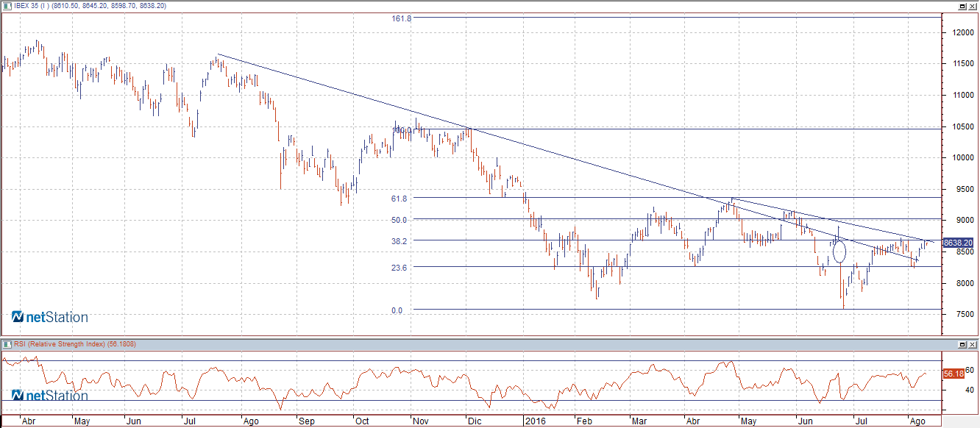Image resolution: width=980 pixels, height=428 pixels.
Task: Click the IBEX 35 chart icon in title bar
Action: pyautogui.click(x=7, y=5)
